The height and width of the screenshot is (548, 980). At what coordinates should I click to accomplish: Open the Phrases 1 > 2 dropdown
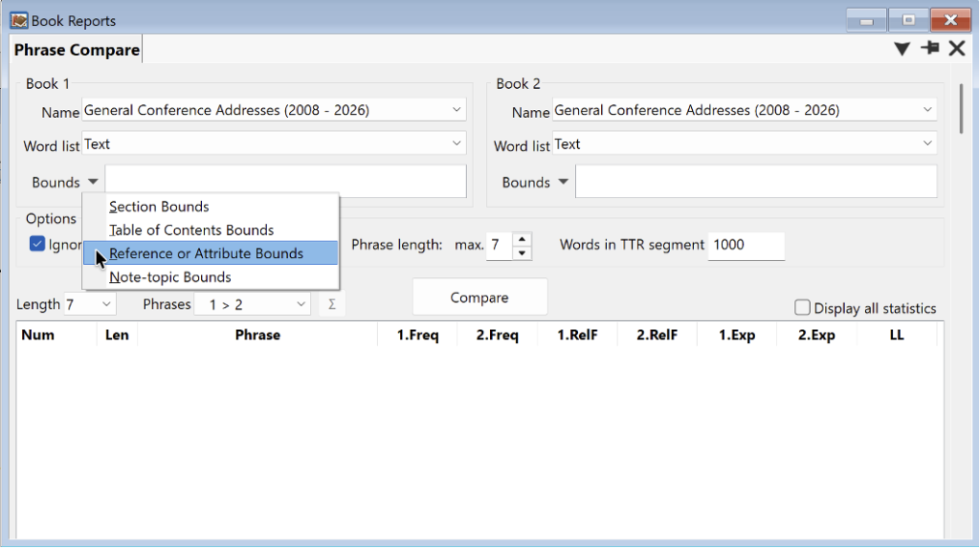pyautogui.click(x=252, y=304)
